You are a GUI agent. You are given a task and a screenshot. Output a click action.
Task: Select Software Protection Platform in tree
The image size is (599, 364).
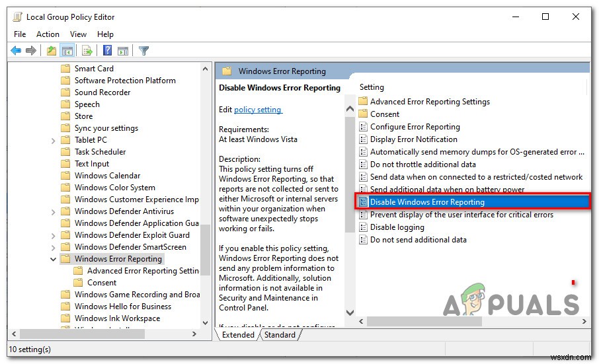click(125, 81)
